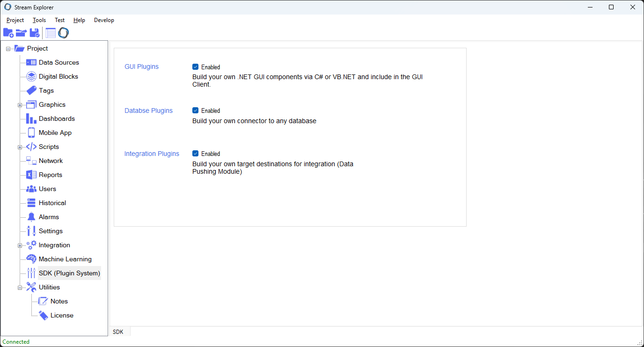Click the new project folder toolbar icon
Viewport: 644px width, 347px height.
[x=8, y=33]
